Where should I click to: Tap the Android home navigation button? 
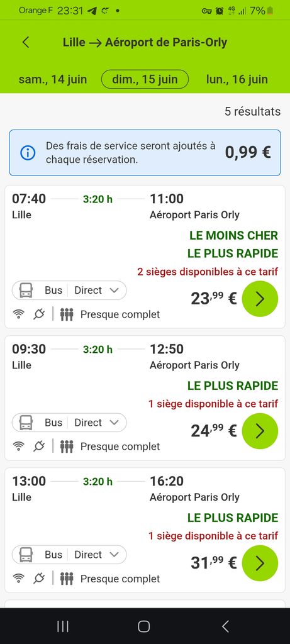[x=144, y=626]
